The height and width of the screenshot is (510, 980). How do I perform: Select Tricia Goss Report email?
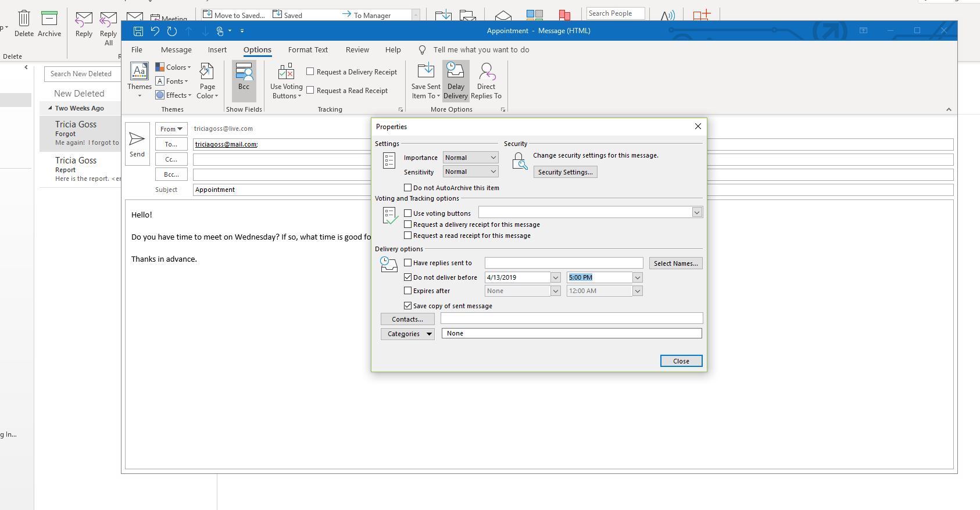(80, 169)
